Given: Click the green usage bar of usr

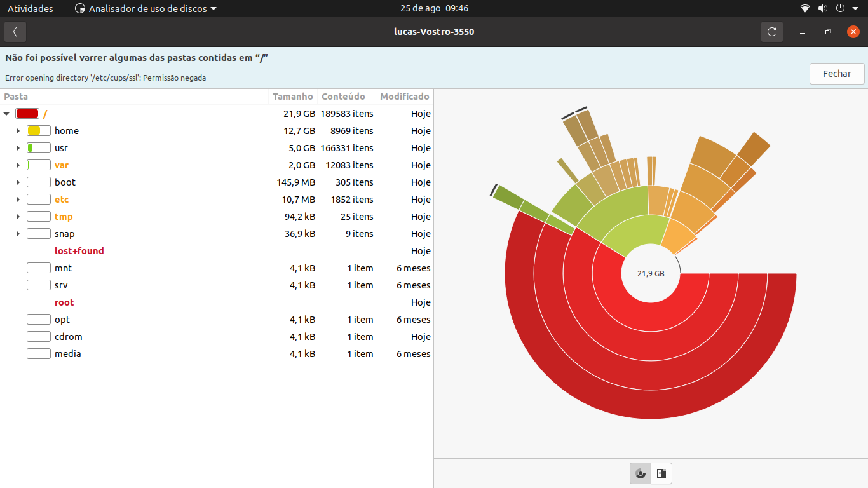Looking at the screenshot, I should coord(39,148).
